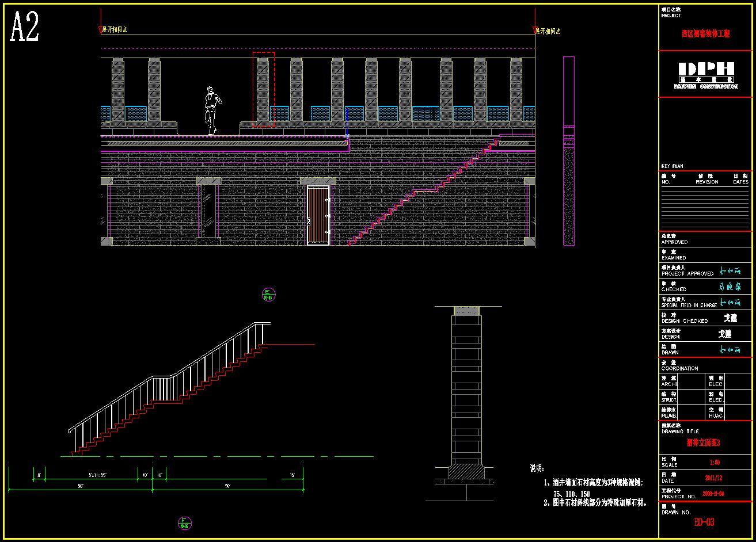
Task: Select the red project name text
Action: click(x=705, y=34)
